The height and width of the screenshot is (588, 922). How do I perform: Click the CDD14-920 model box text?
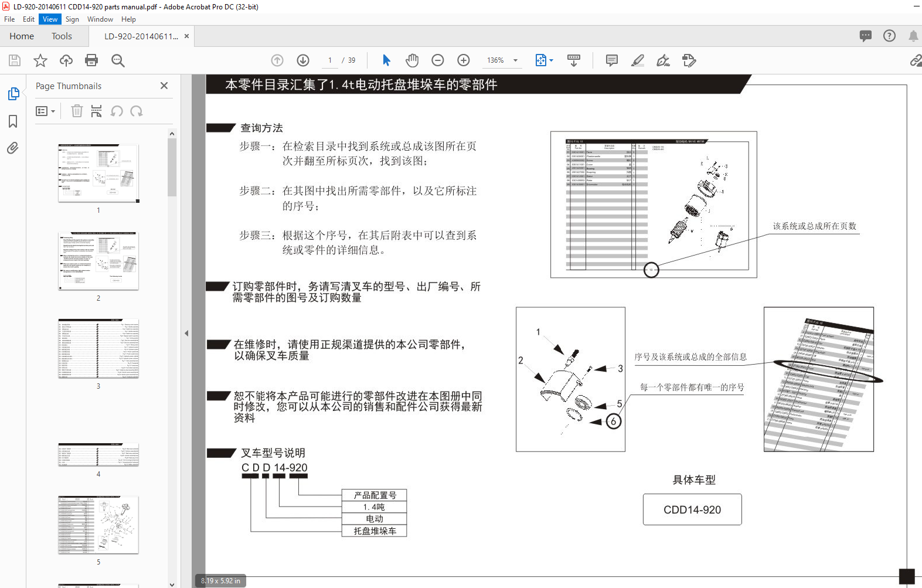[692, 510]
